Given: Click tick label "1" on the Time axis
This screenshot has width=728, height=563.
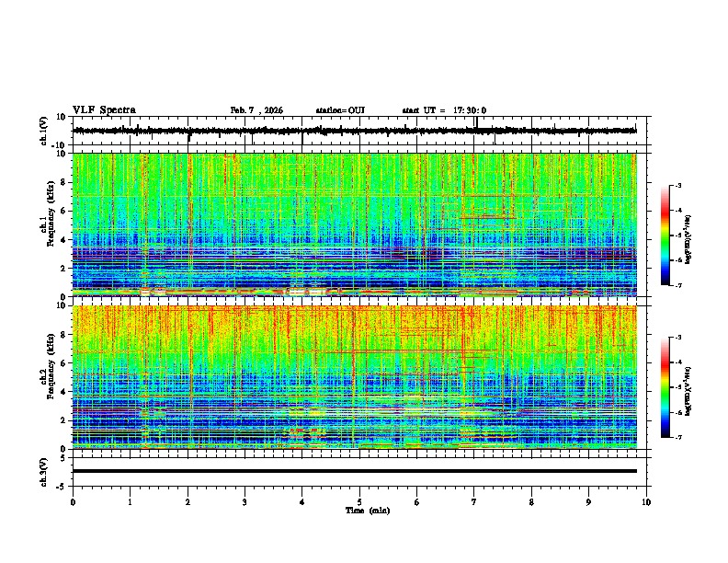Looking at the screenshot, I should [130, 501].
